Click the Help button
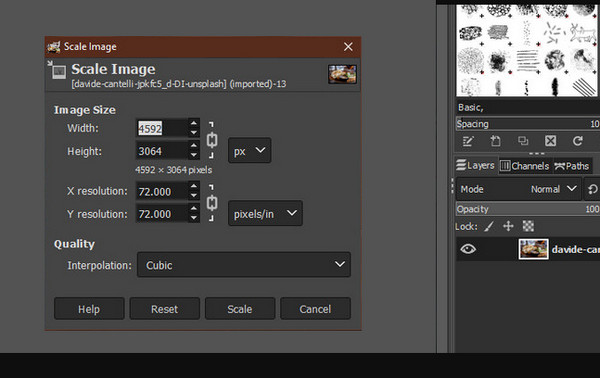 [x=89, y=308]
